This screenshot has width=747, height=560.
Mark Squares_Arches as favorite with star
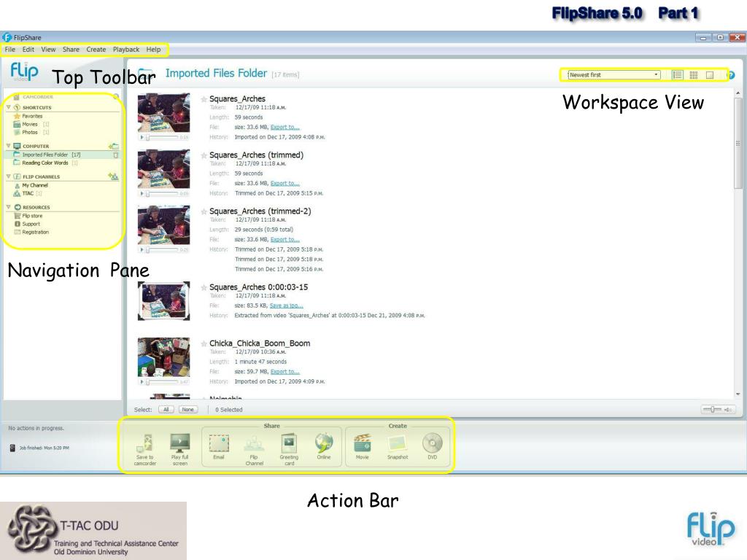(x=204, y=99)
